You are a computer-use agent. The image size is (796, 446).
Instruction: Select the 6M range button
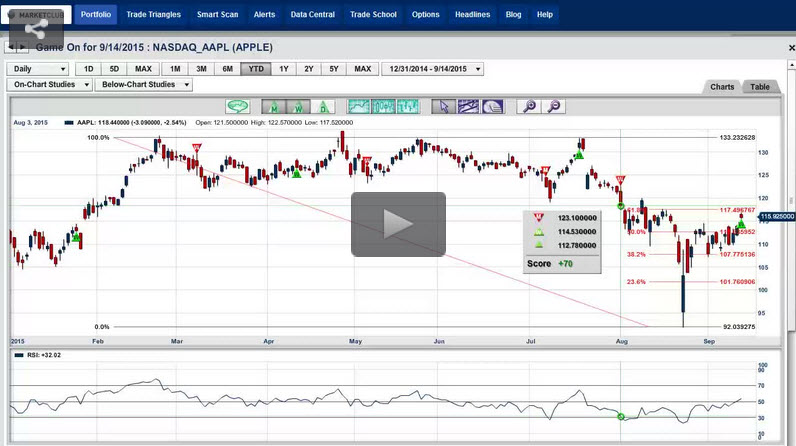tap(227, 69)
